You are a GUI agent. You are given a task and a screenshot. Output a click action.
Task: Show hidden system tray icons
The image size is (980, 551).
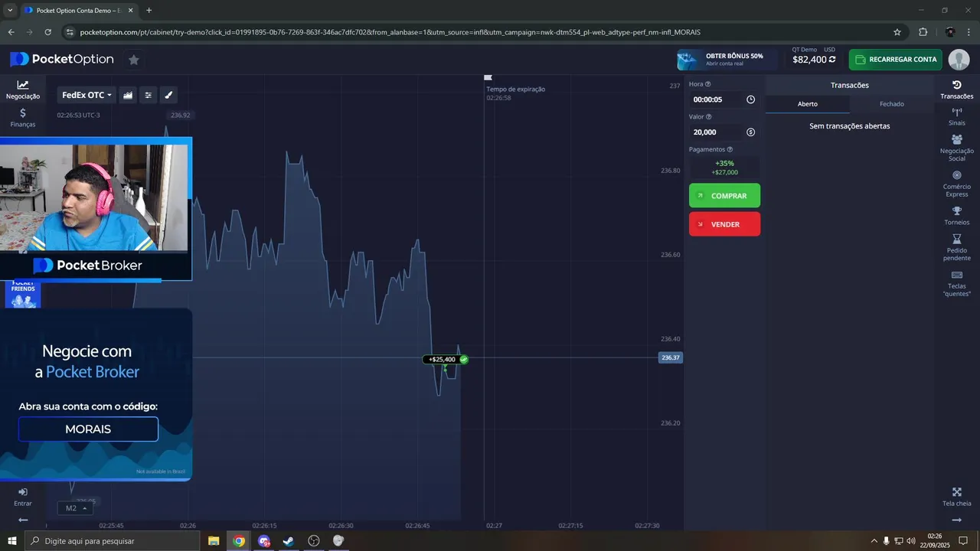[x=874, y=541]
